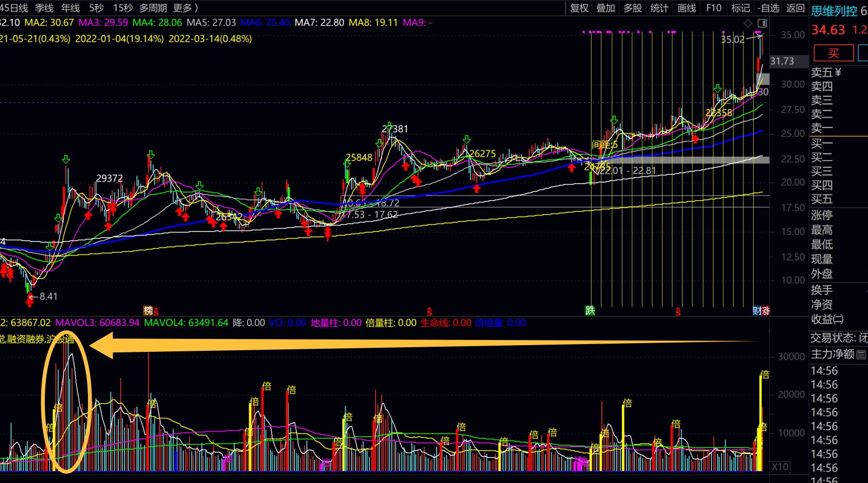Click the orange 榜 event marker
868x483 pixels.
[148, 310]
